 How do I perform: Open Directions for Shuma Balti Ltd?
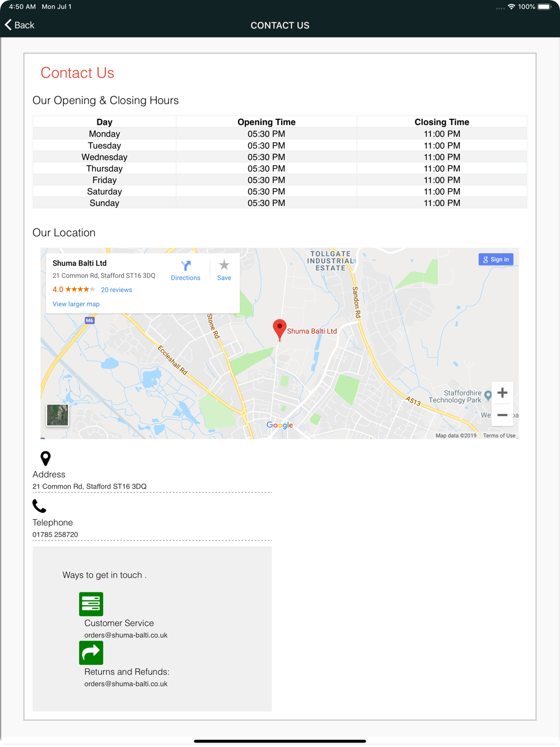[185, 270]
